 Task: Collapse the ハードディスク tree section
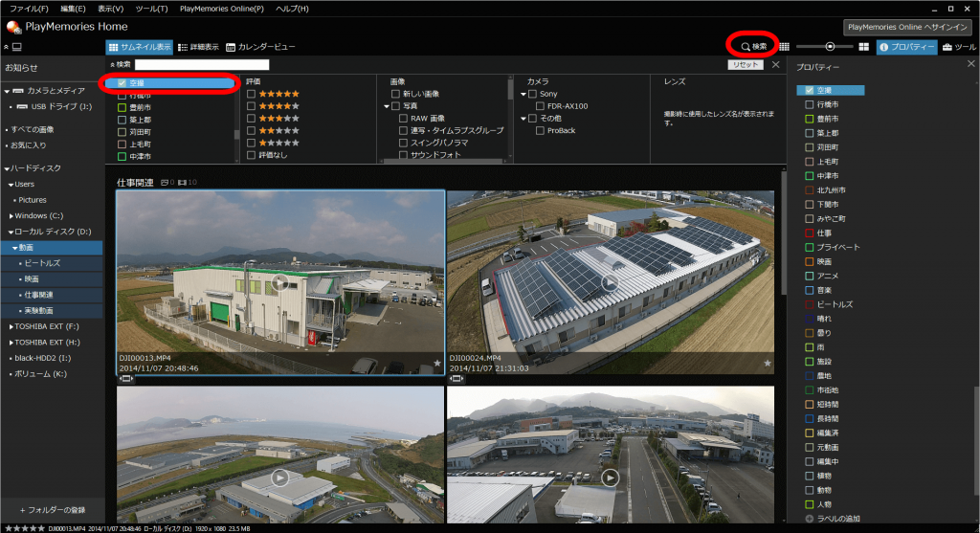pyautogui.click(x=7, y=168)
